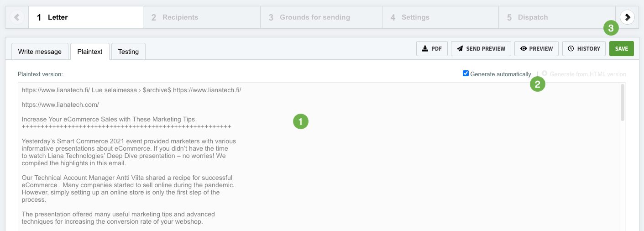Image resolution: width=644 pixels, height=231 pixels.
Task: Go to previous step using left arrow
Action: 17,17
